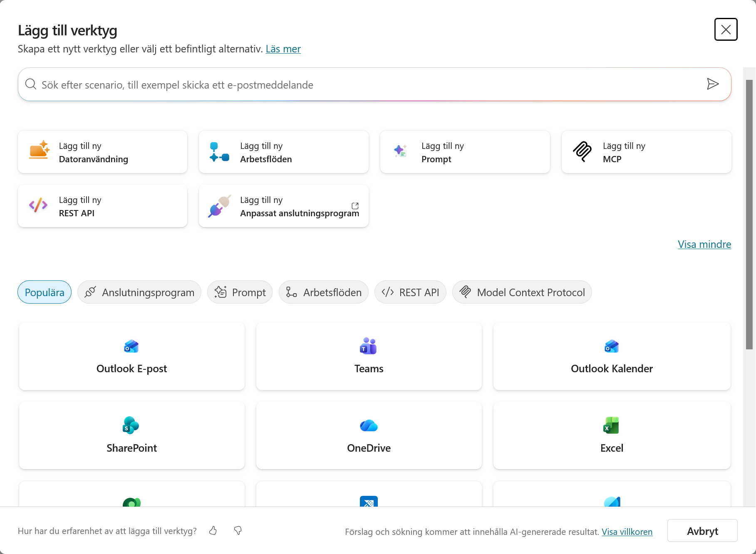Viewport: 756px width, 554px height.
Task: Add new Datoranvändning tool
Action: (102, 152)
